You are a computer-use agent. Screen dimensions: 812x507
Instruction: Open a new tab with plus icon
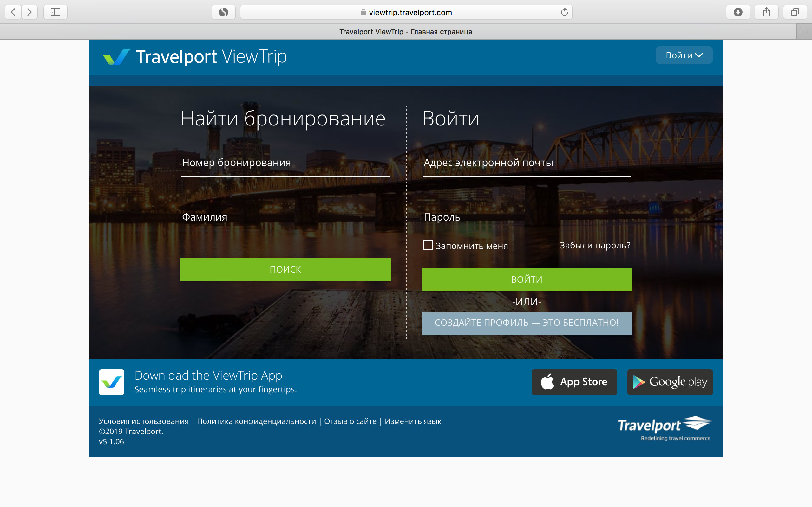(804, 32)
